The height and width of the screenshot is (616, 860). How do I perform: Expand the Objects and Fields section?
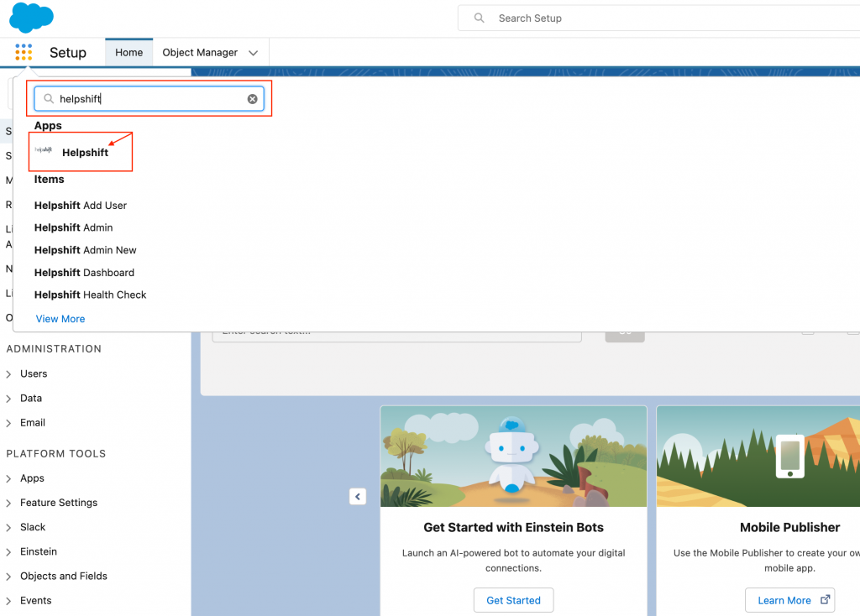pos(9,577)
